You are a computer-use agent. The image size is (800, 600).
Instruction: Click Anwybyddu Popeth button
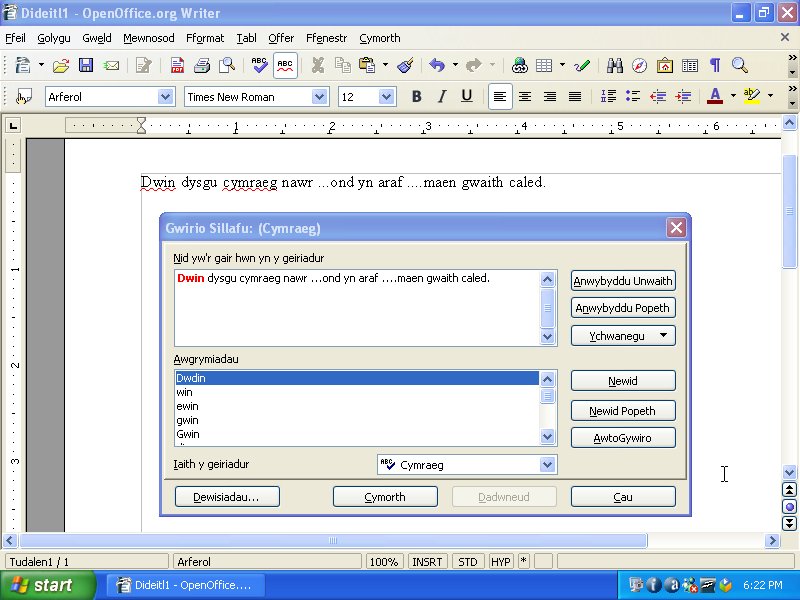(x=623, y=308)
